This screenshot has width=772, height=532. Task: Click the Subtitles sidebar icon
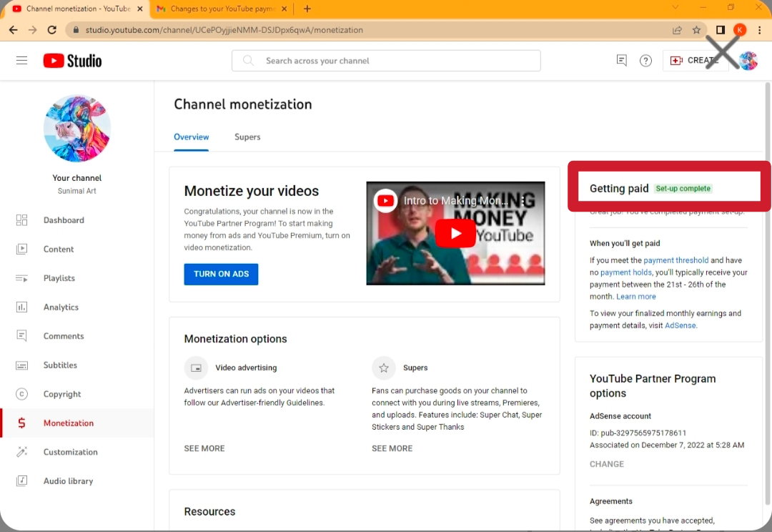(x=21, y=365)
